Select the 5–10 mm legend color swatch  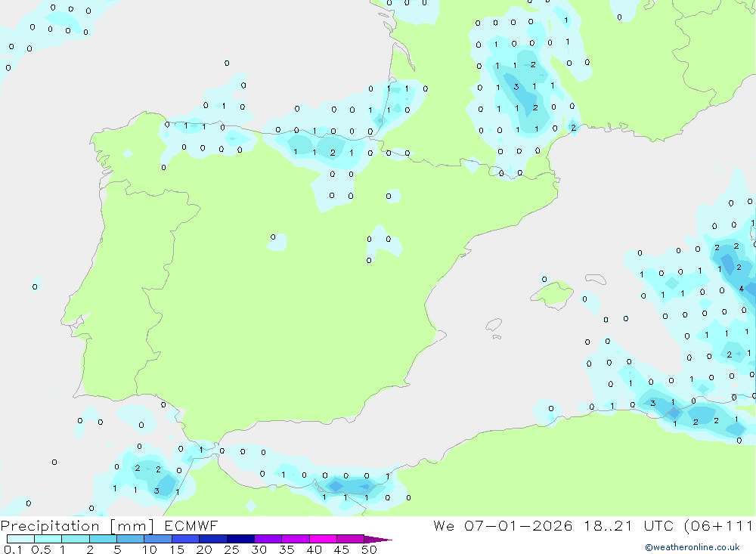tap(131, 539)
